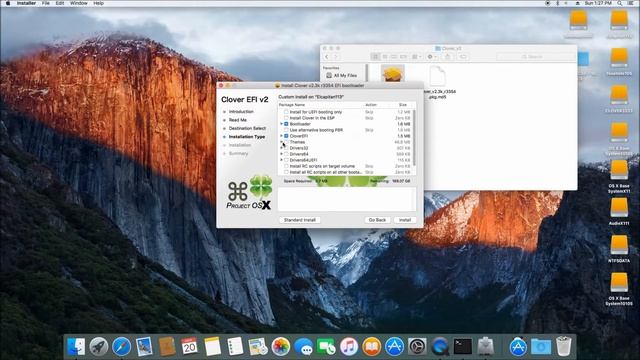Open the Edit menu

click(60, 3)
